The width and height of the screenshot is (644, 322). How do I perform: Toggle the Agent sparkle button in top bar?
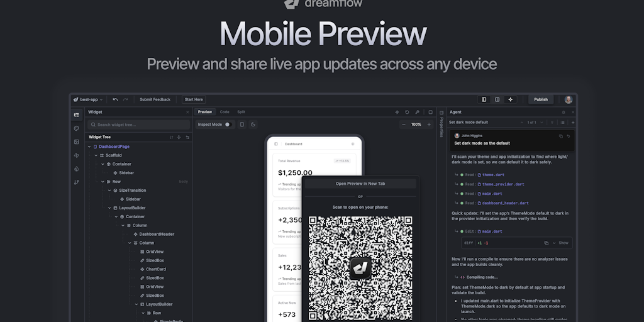pyautogui.click(x=511, y=99)
